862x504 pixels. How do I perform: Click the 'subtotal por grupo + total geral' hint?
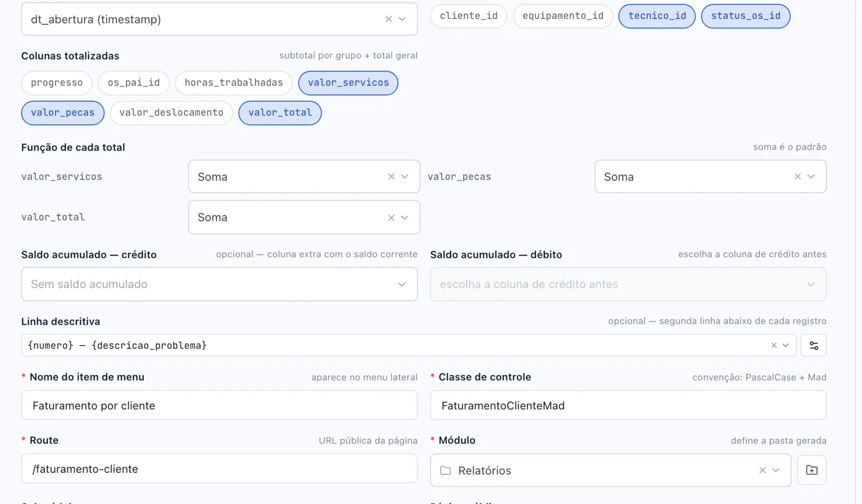[x=348, y=55]
